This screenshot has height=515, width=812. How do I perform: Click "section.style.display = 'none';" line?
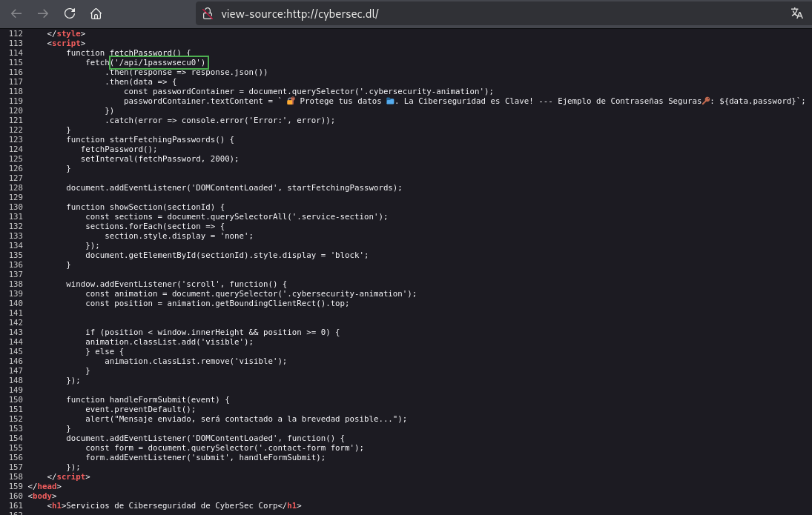179,236
